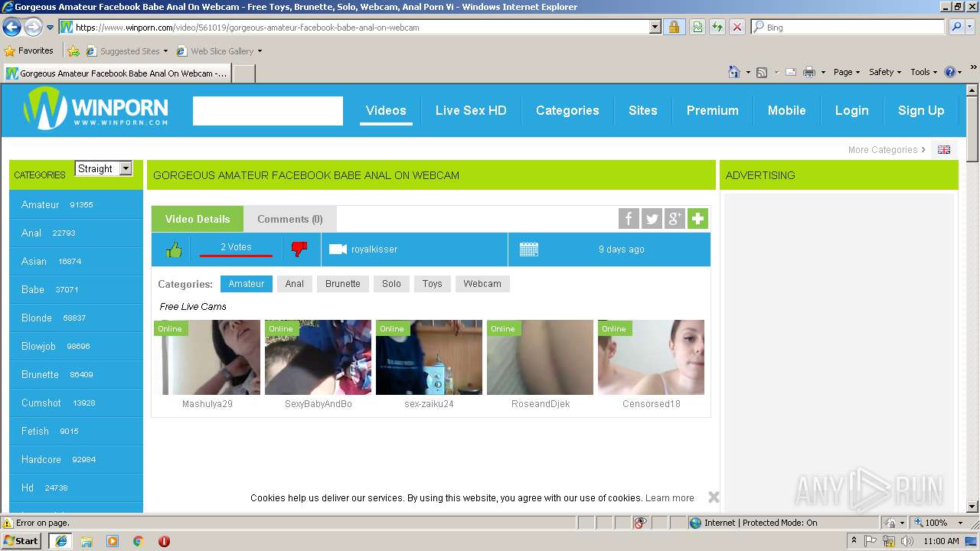Click the popup blocker status bar icon
This screenshot has height=551, width=980.
(640, 523)
